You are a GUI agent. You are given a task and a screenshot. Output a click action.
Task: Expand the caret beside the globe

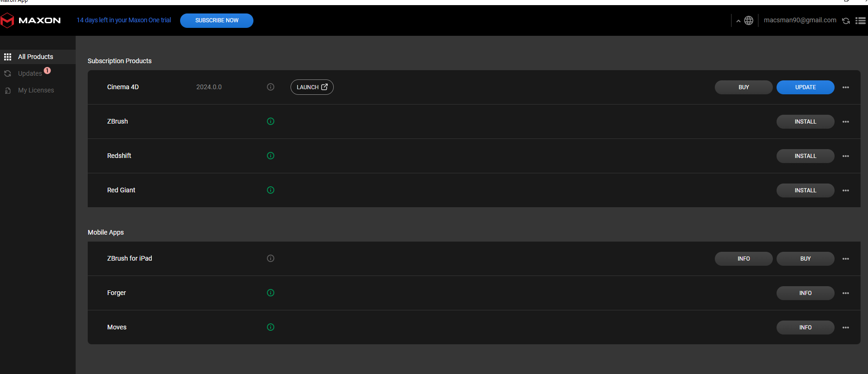[738, 21]
